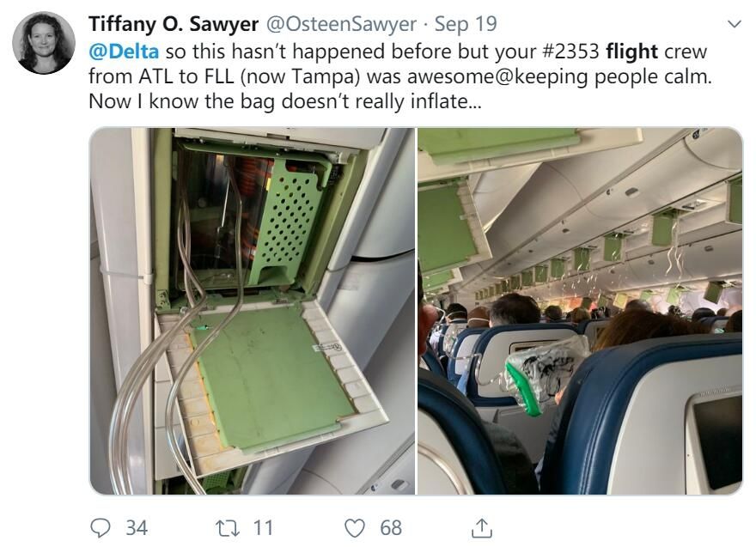Expand the tweet options chevron menu
The image size is (756, 547).
coord(734,24)
